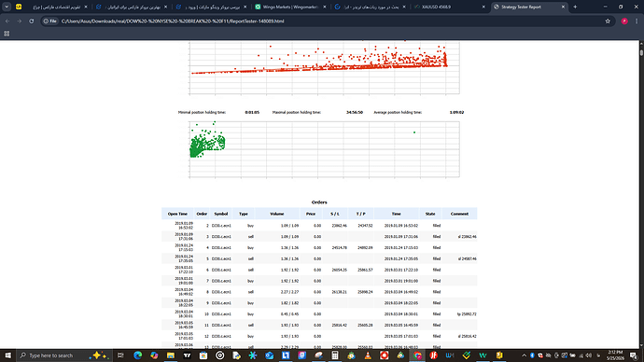This screenshot has width=644, height=362.
Task: Open VLC media player from taskbar
Action: point(368,355)
